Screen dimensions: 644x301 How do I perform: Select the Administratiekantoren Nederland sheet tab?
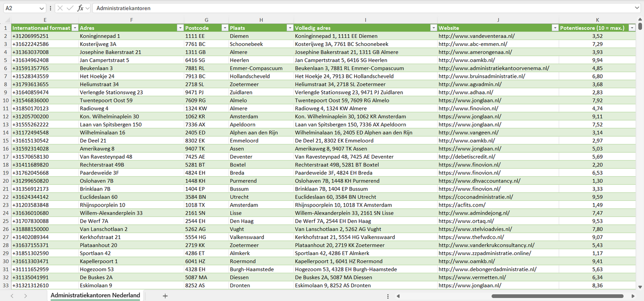click(95, 296)
